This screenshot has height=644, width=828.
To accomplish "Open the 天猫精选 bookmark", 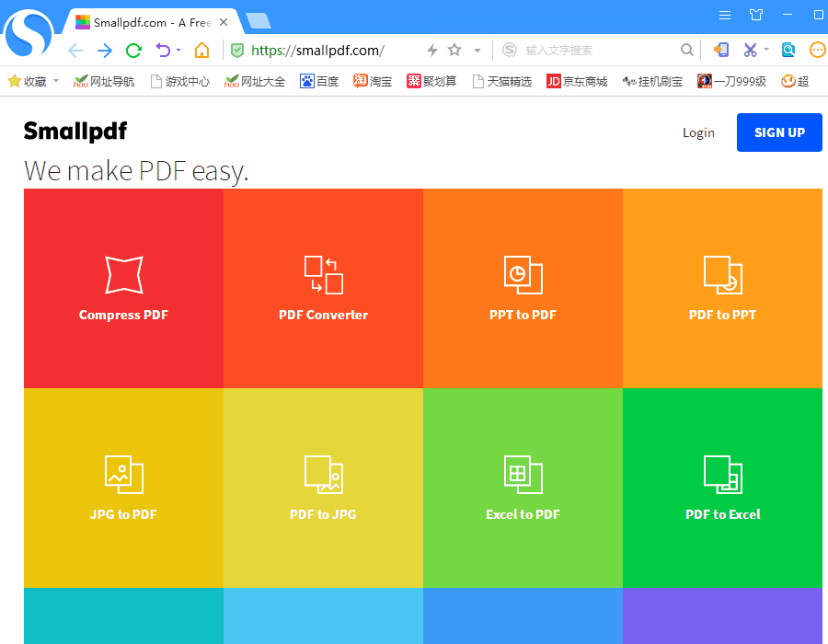I will (x=502, y=81).
